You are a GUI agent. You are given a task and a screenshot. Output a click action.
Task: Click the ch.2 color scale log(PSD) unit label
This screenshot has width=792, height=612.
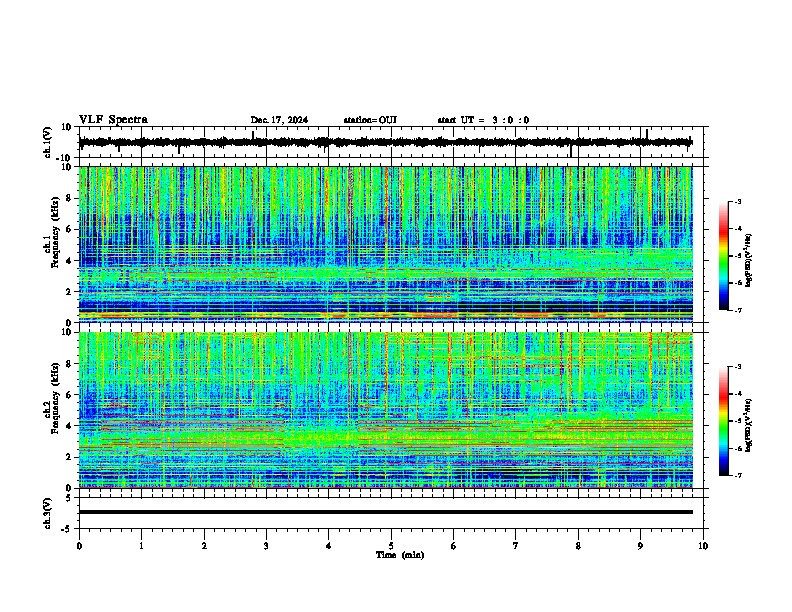point(748,426)
